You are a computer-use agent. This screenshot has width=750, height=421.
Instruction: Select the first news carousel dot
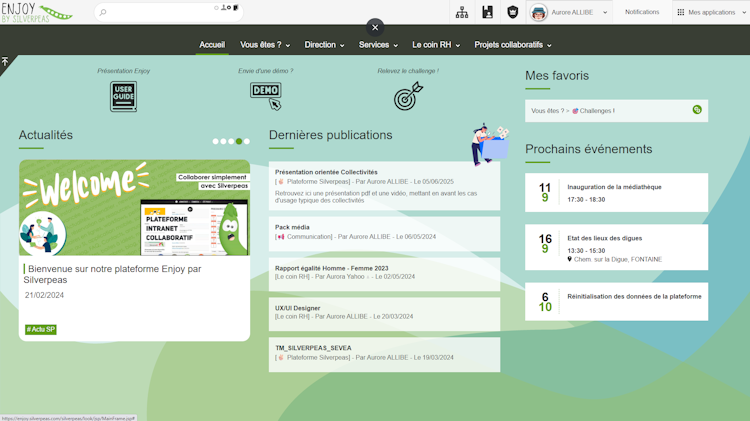pyautogui.click(x=215, y=141)
